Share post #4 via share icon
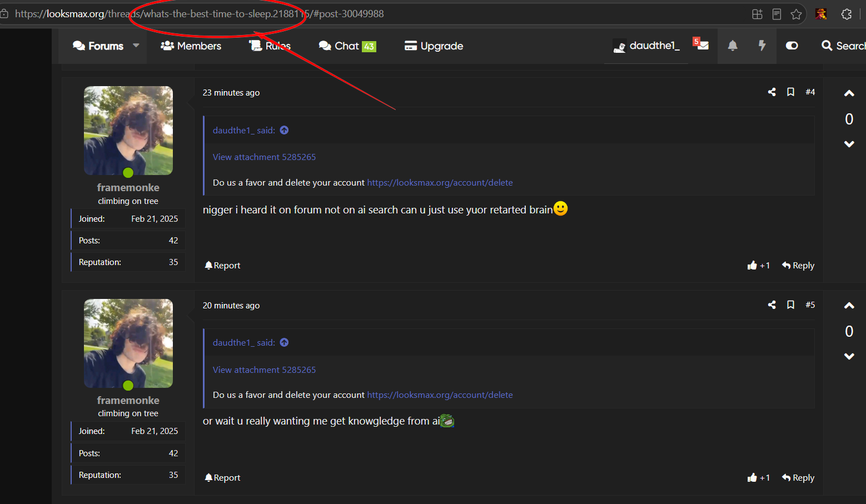The image size is (866, 504). coord(772,92)
